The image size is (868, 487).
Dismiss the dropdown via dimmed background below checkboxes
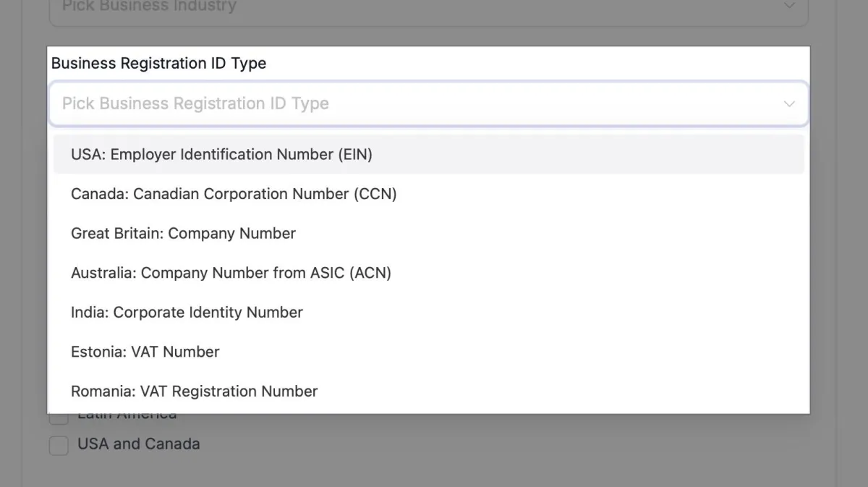pos(434,470)
